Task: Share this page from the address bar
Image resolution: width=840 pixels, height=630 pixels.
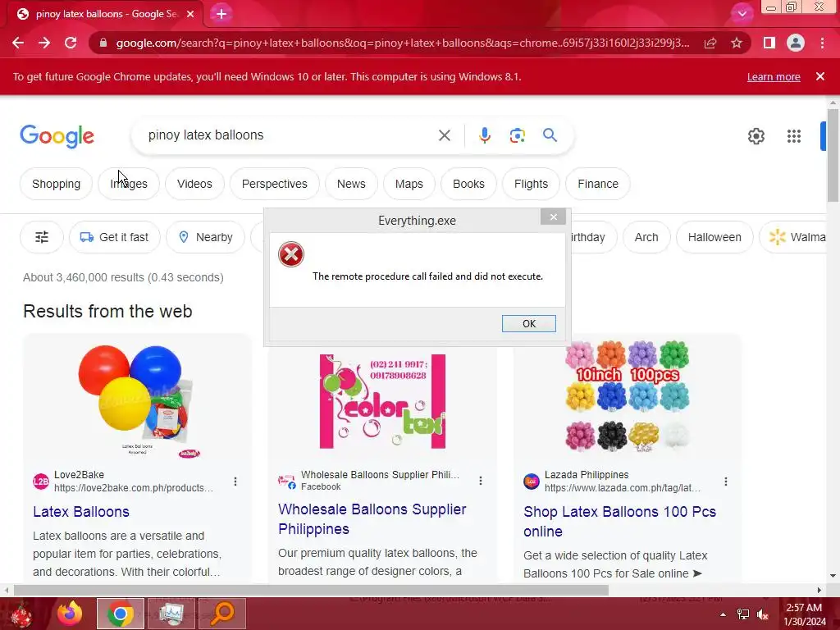Action: click(x=710, y=43)
